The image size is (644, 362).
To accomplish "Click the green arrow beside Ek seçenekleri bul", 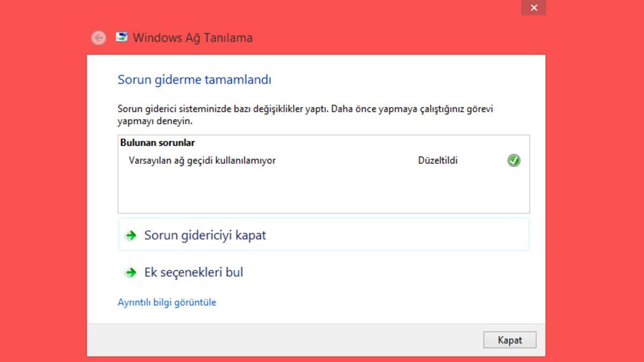I will click(130, 272).
